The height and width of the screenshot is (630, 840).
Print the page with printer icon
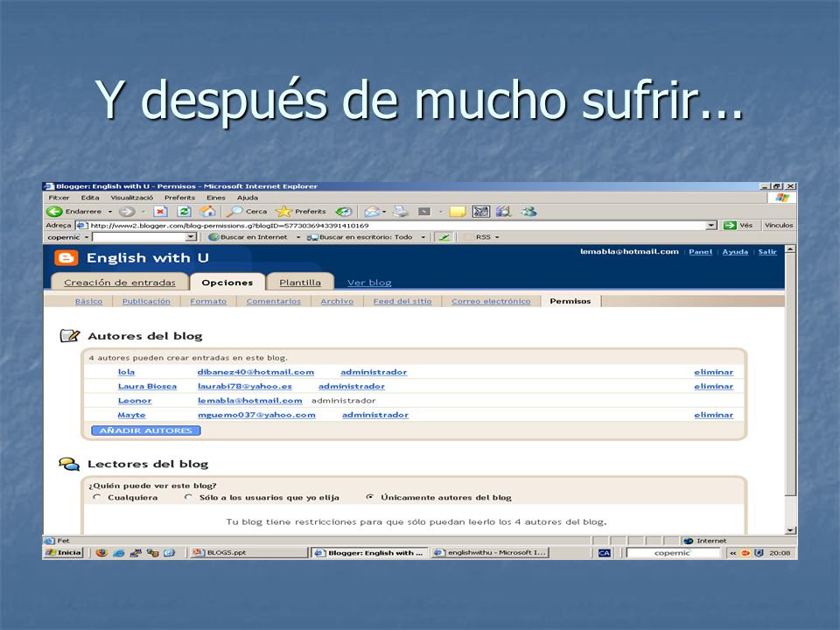click(400, 211)
